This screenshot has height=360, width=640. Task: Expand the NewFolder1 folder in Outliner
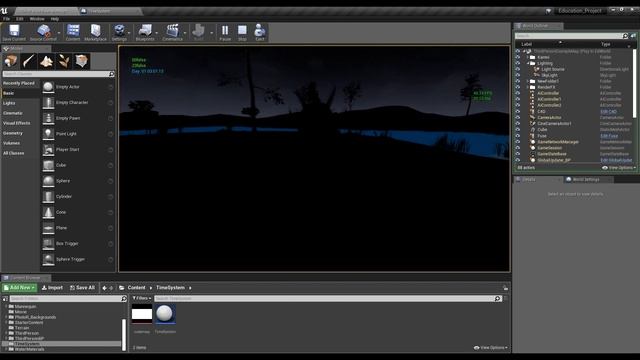click(528, 82)
